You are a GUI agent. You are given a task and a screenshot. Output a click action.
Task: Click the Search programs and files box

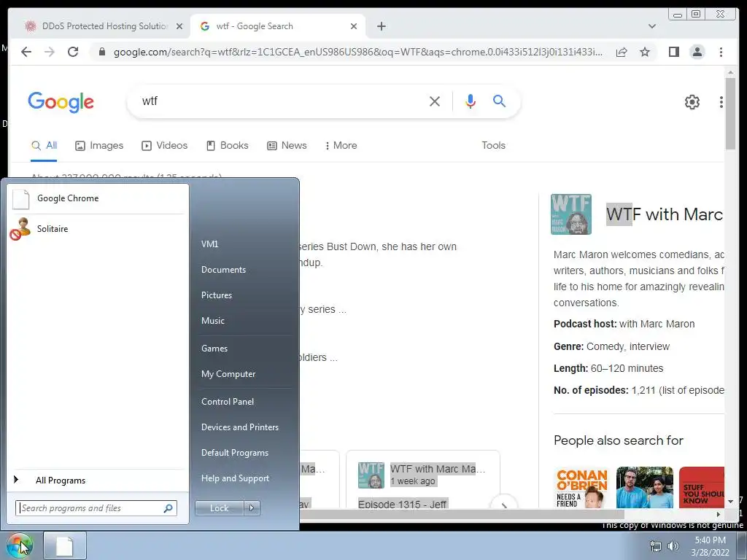pos(96,508)
